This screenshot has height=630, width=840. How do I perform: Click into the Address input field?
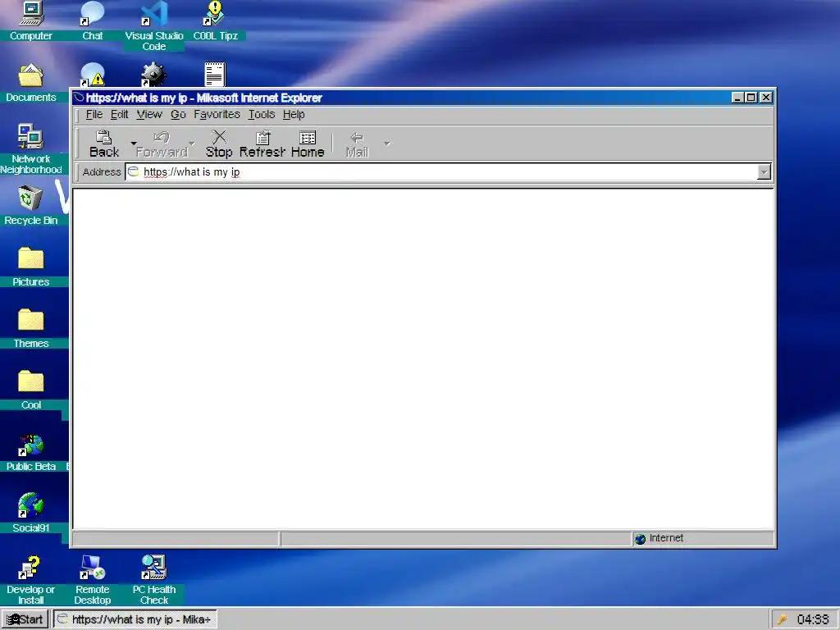[449, 172]
